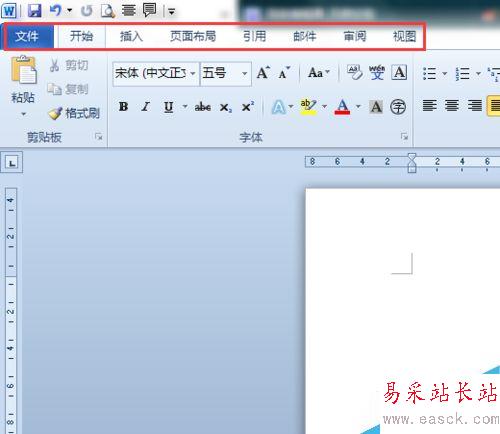Expand the numbering library dropdown
This screenshot has height=434, width=500.
pyautogui.click(x=478, y=73)
